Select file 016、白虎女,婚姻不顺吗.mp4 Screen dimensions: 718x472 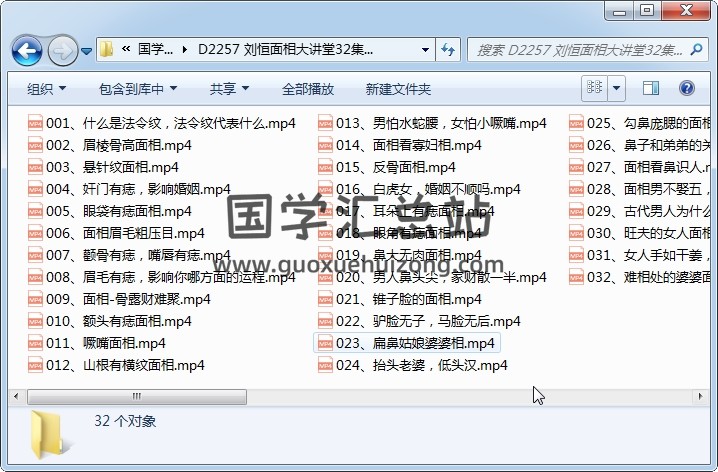[x=419, y=189]
